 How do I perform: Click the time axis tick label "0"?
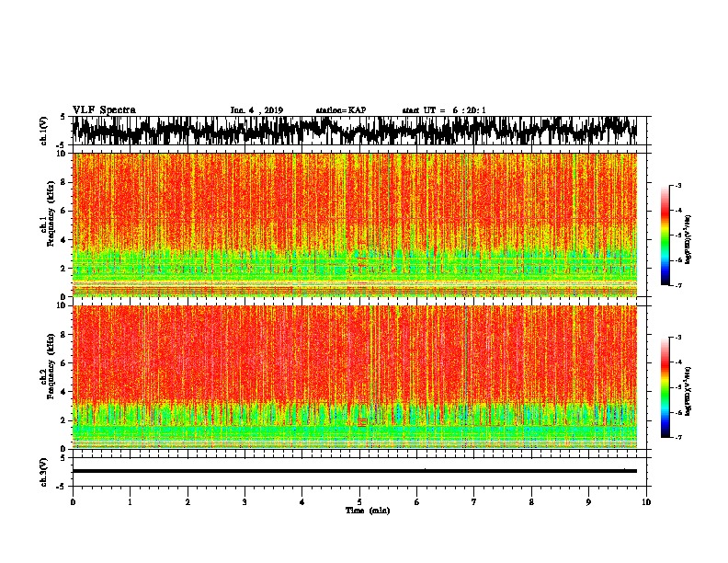pyautogui.click(x=73, y=502)
